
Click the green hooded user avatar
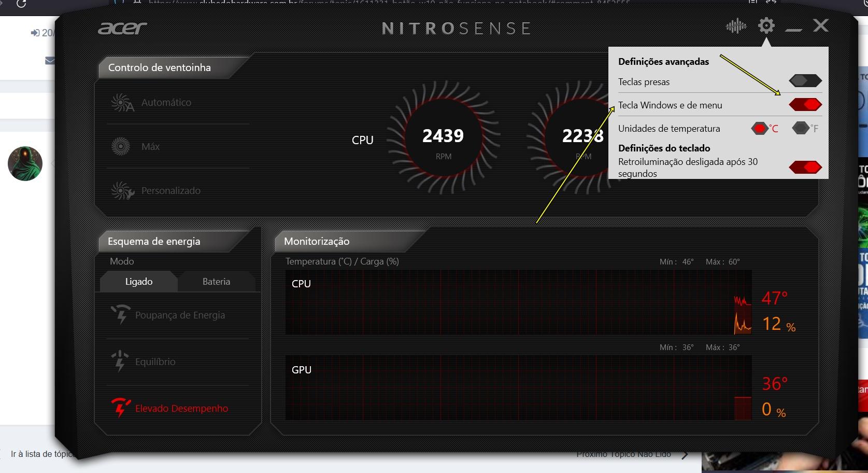coord(25,163)
